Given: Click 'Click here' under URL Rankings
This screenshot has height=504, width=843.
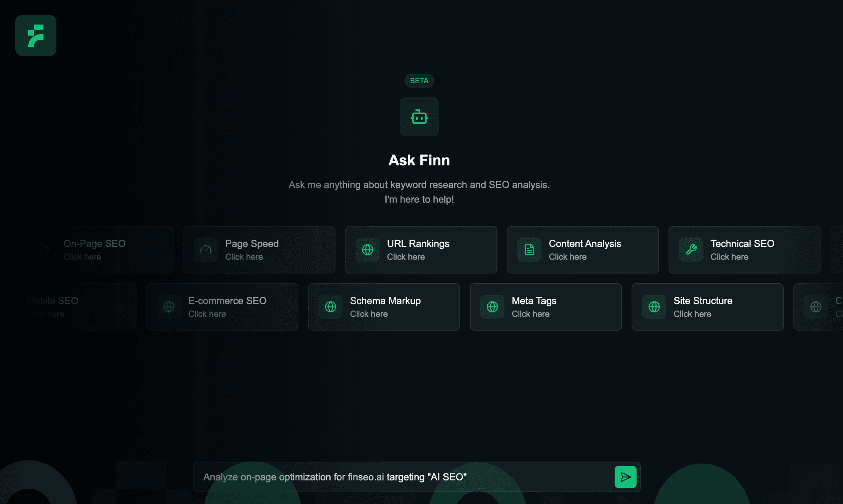Looking at the screenshot, I should coord(406,257).
